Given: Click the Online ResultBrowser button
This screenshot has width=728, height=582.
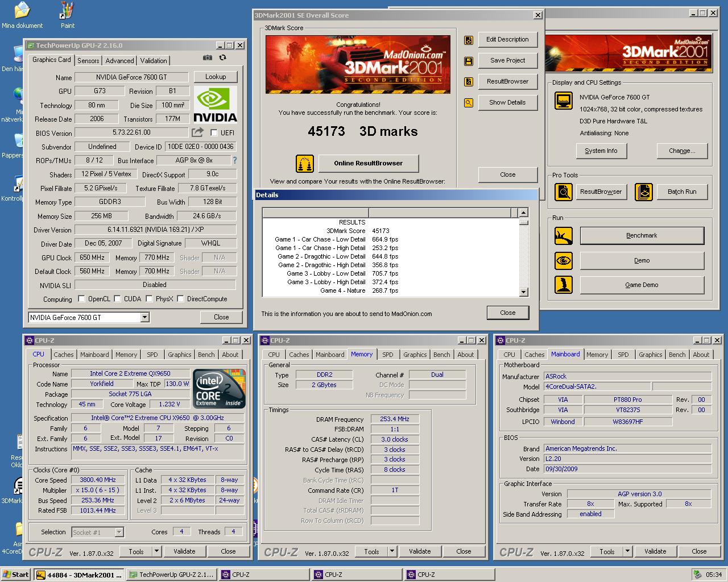Looking at the screenshot, I should click(x=369, y=163).
